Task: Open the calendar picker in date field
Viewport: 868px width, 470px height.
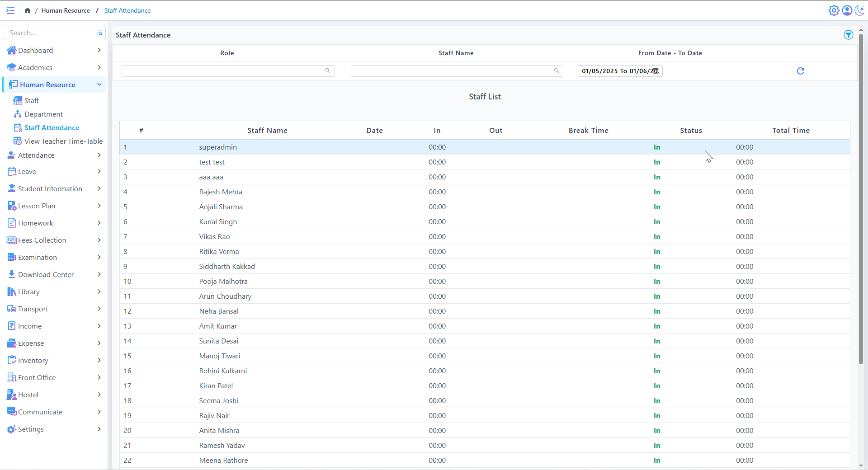Action: pos(655,71)
